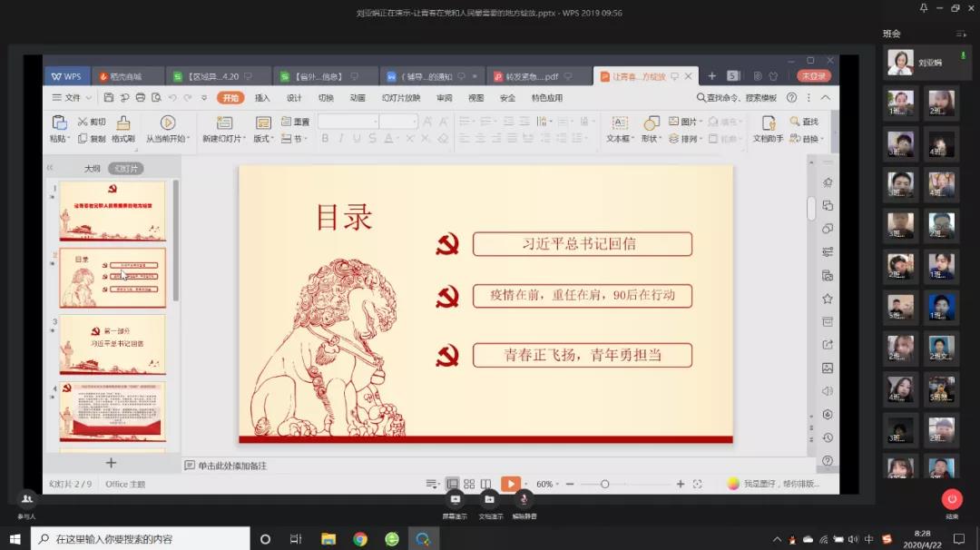Select slide 3 thumbnail 第一部分
This screenshot has height=550, width=980.
113,344
